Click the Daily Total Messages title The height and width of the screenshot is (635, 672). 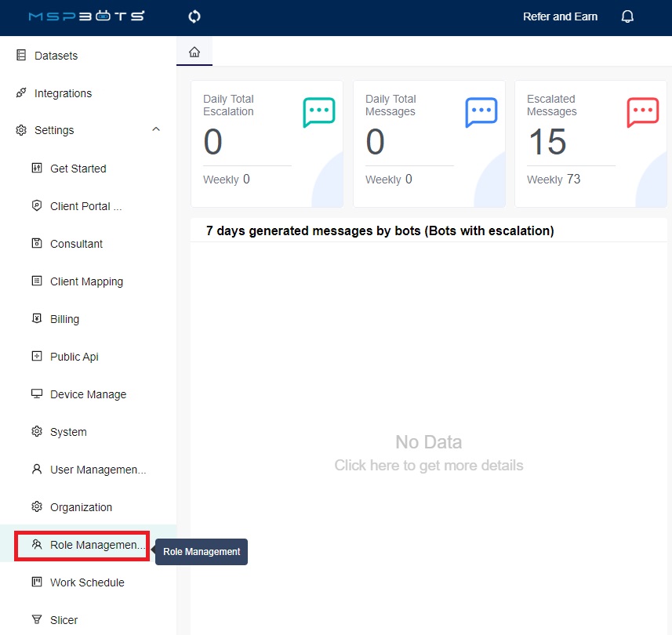pos(390,105)
